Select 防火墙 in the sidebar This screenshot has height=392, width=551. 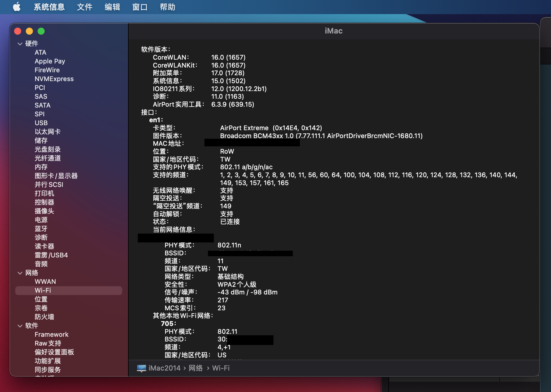coord(44,317)
